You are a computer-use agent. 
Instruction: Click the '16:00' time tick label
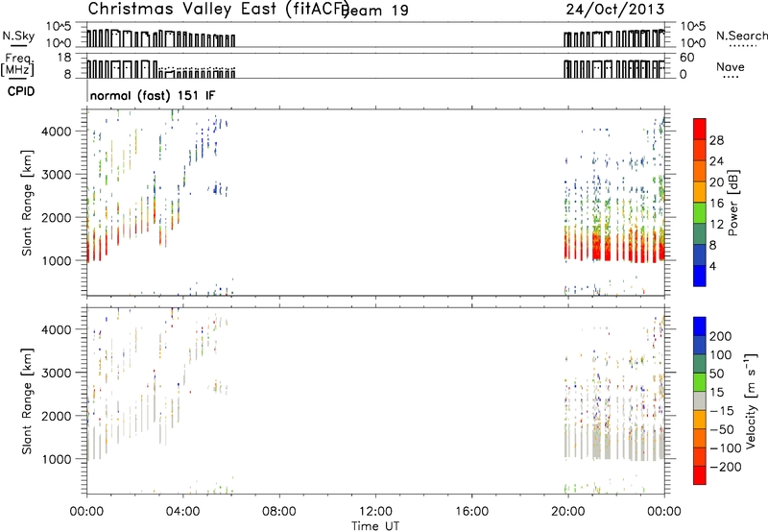pyautogui.click(x=471, y=512)
